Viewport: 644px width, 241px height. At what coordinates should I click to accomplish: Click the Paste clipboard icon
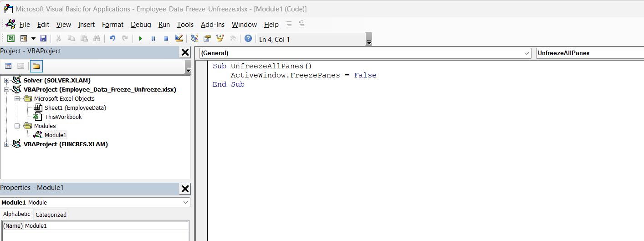pyautogui.click(x=84, y=39)
